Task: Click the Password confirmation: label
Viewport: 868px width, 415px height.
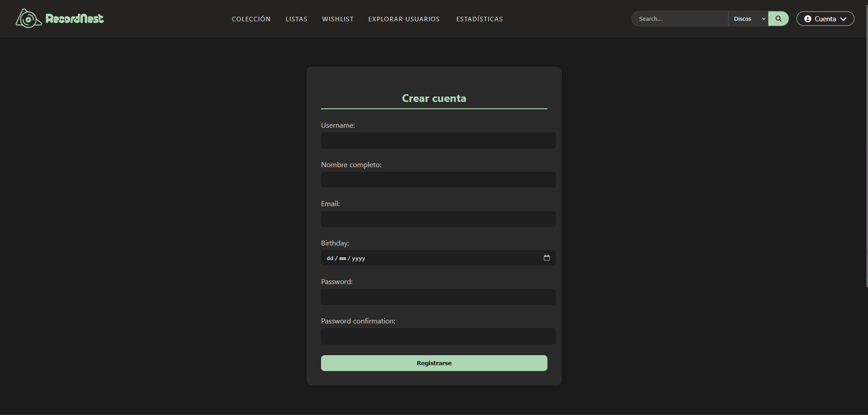Action: click(x=358, y=321)
